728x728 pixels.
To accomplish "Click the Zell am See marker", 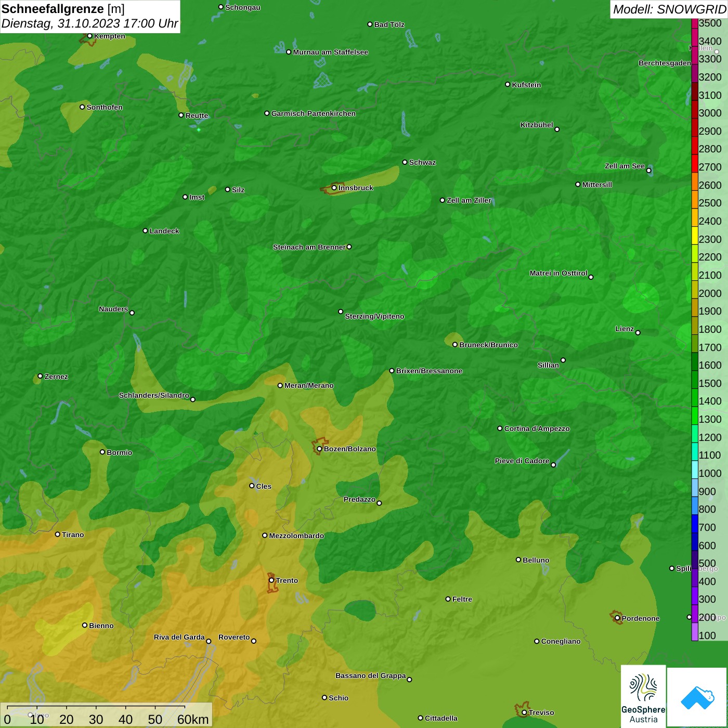I will (648, 170).
